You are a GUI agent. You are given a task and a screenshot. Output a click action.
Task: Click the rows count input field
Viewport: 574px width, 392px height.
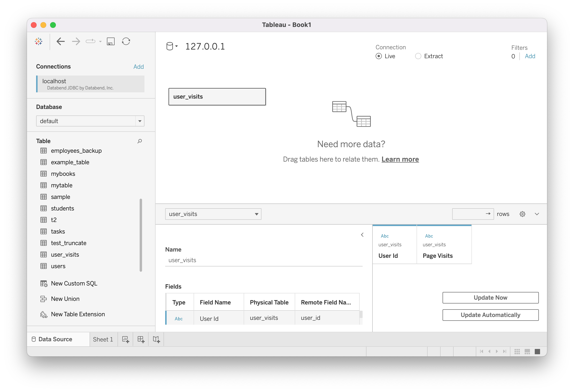click(473, 214)
